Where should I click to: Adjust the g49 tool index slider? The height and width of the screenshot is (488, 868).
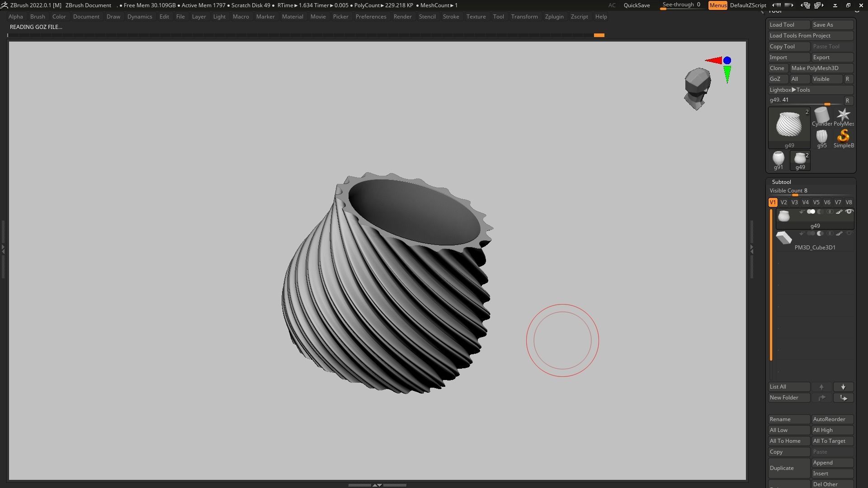806,101
